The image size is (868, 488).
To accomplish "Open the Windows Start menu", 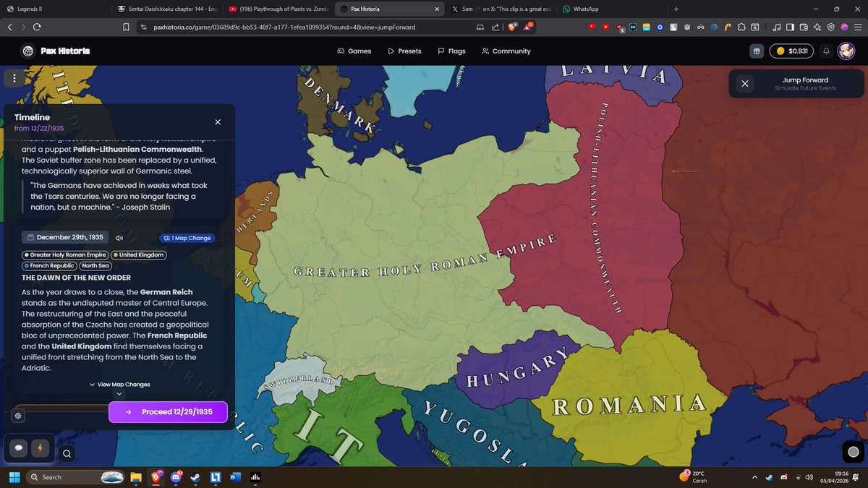I will pyautogui.click(x=14, y=477).
